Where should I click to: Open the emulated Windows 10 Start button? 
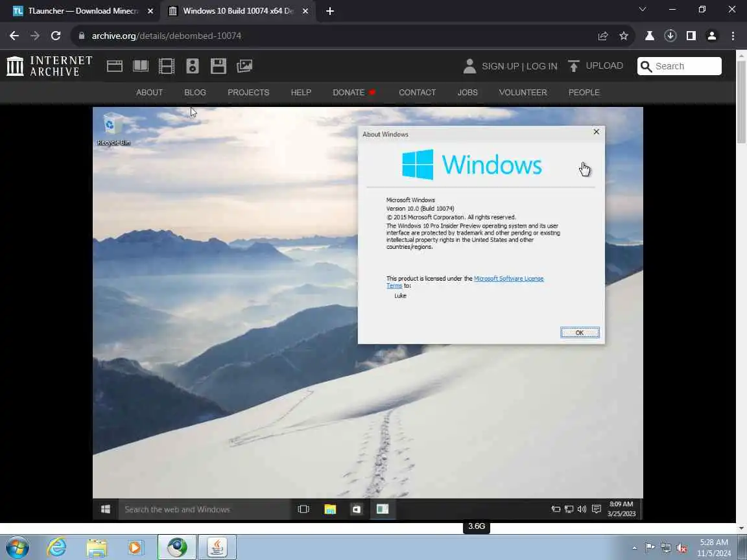(x=106, y=509)
